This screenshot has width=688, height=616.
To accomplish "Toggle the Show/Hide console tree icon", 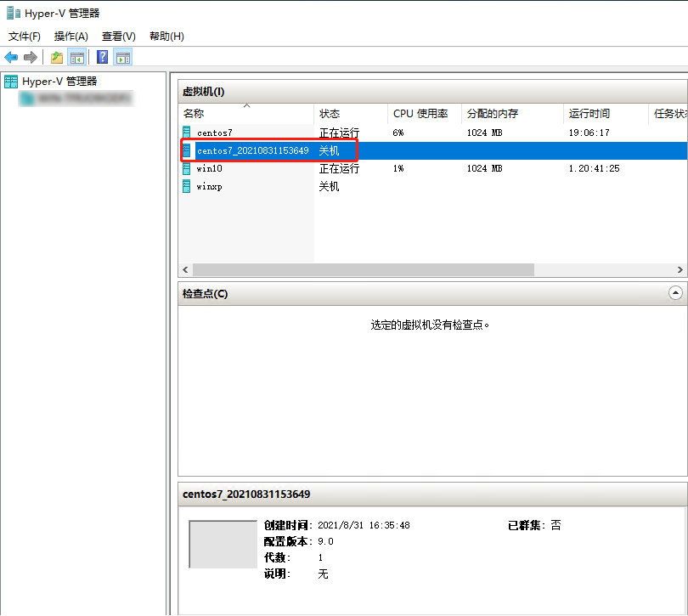I will point(77,58).
